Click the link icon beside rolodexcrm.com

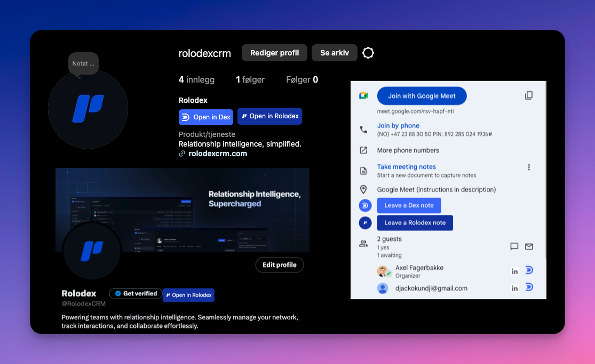[182, 153]
